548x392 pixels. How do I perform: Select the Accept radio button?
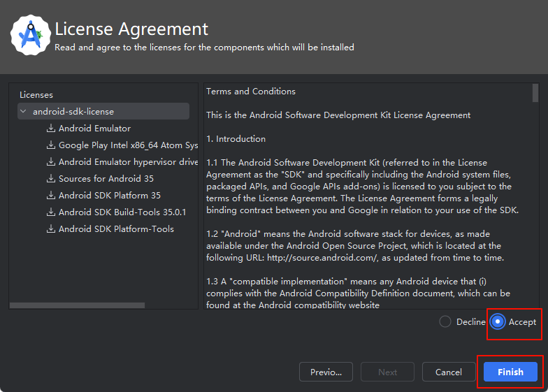498,322
